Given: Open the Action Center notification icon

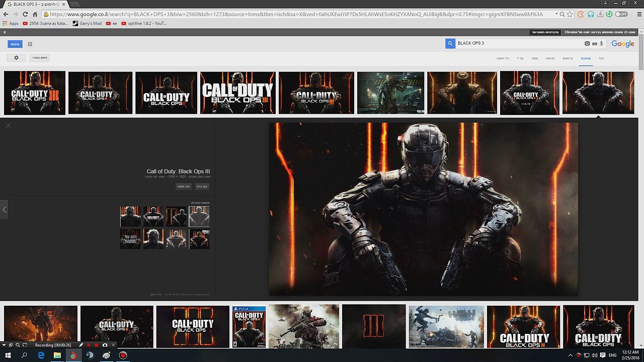Looking at the screenshot, I should click(602, 355).
